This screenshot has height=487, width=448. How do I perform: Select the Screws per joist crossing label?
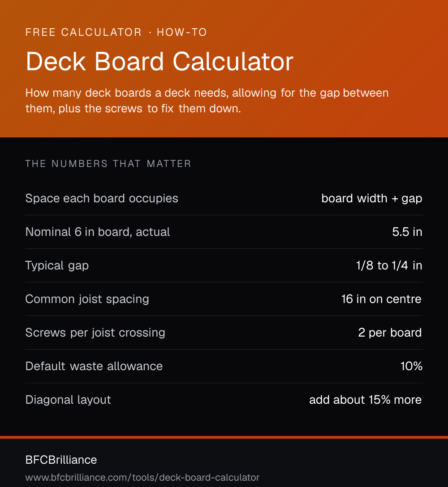click(x=95, y=333)
